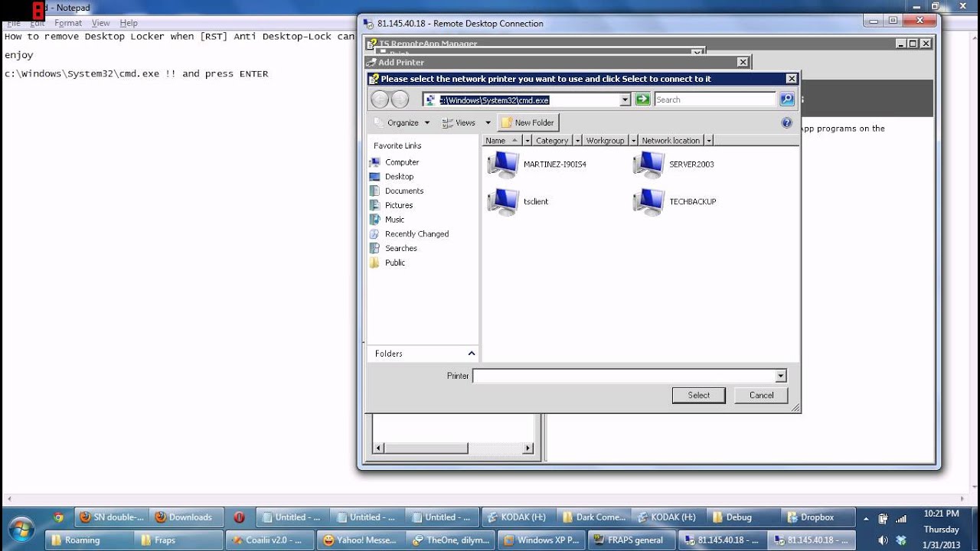Image resolution: width=980 pixels, height=551 pixels.
Task: Open the MARTINEZ-I90I54 network computer icon
Action: [503, 165]
